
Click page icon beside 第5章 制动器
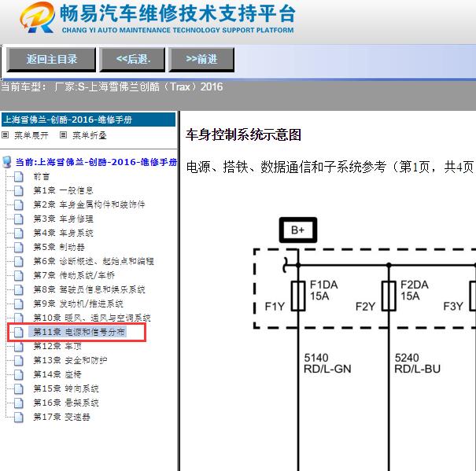19,247
